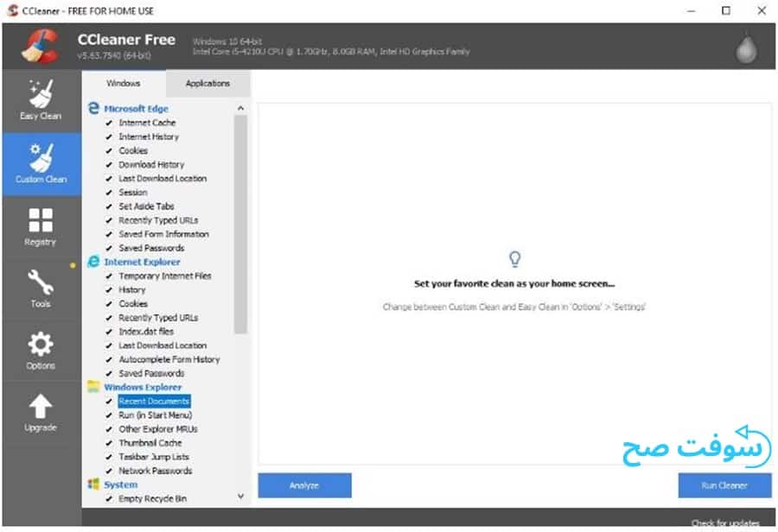Select Recently Typed URLs under Microsoft Edge
This screenshot has width=778, height=532.
[158, 220]
